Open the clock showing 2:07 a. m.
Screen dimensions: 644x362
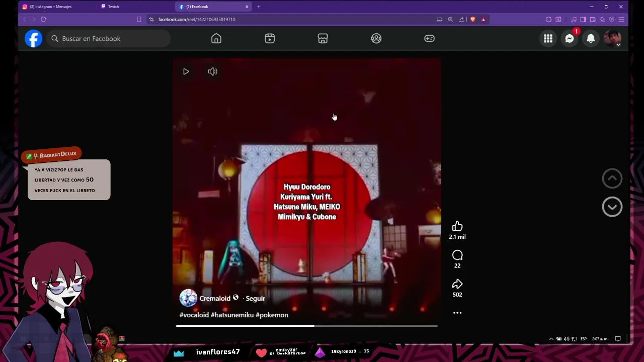(600, 339)
